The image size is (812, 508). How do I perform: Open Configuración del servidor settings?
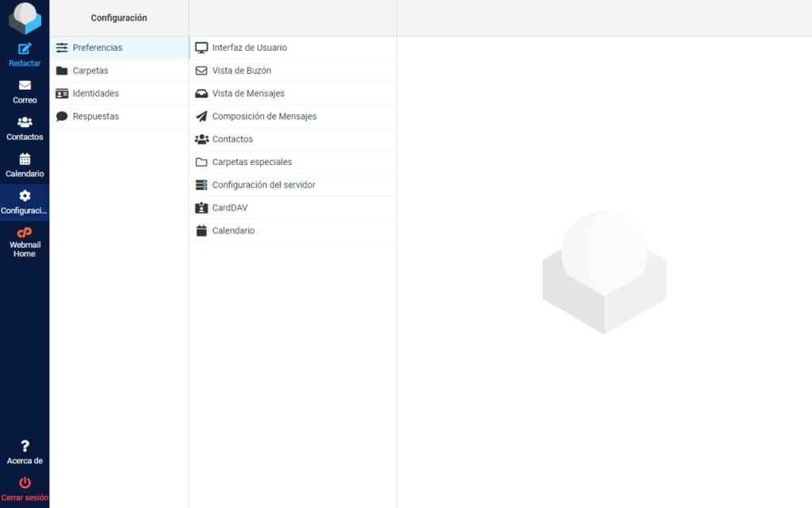click(263, 185)
